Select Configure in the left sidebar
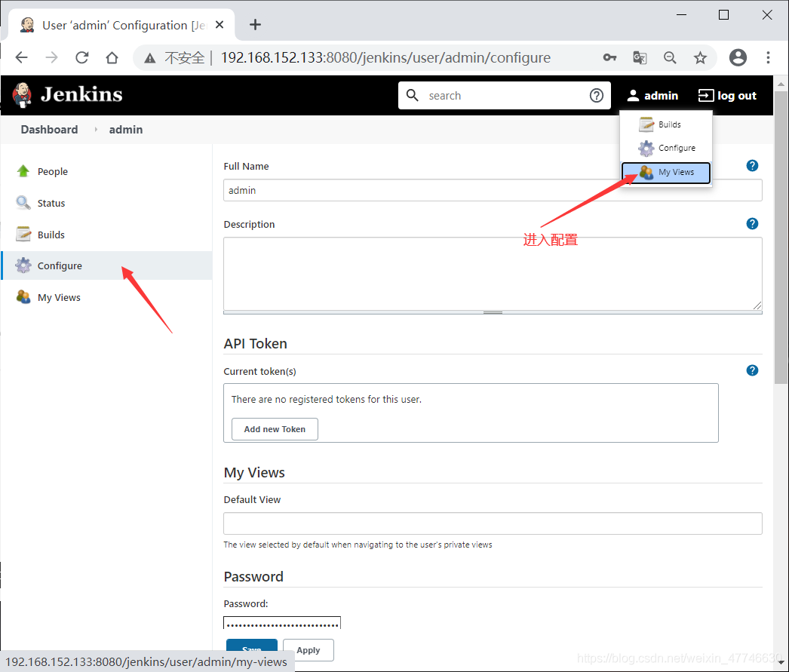Screen dimensions: 789x672 [60, 265]
